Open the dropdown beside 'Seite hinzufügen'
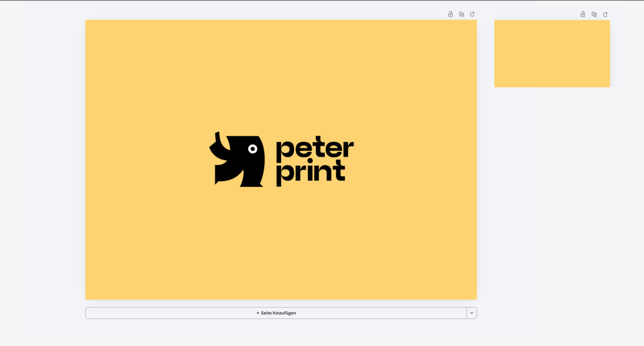 pyautogui.click(x=471, y=313)
